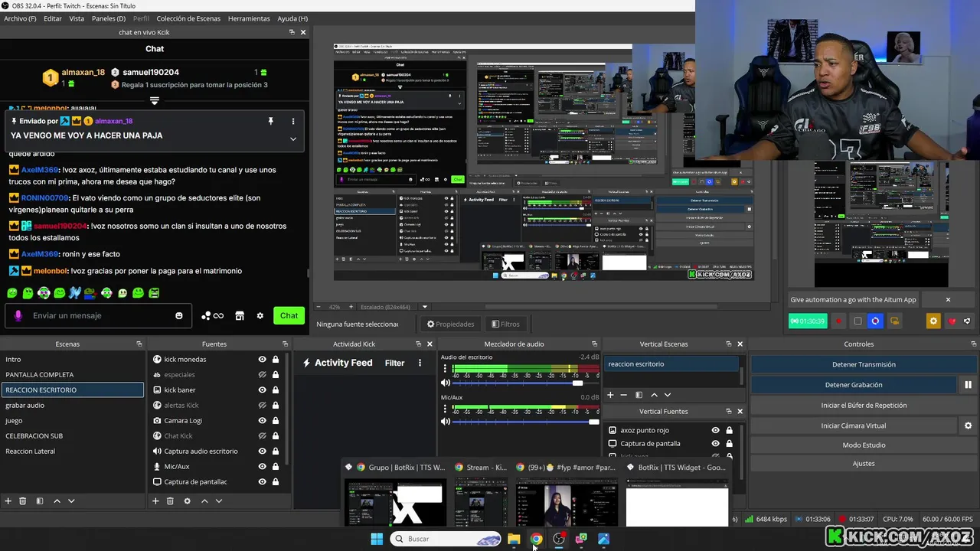Add a new scene with the plus icon in Escenas
This screenshot has height=551, width=980.
point(8,501)
